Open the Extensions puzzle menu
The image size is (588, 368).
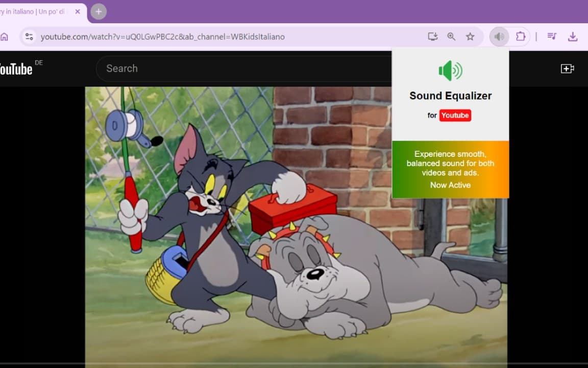point(521,36)
